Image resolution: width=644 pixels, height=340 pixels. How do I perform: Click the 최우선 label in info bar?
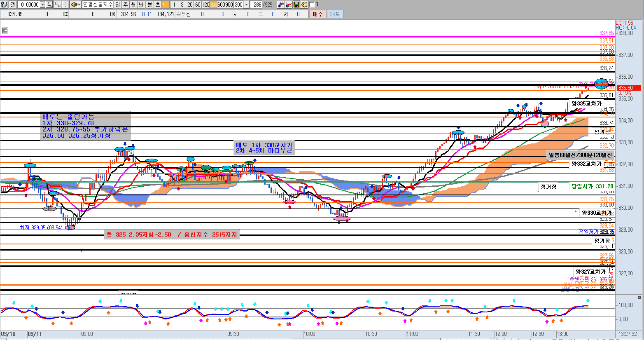coord(183,14)
